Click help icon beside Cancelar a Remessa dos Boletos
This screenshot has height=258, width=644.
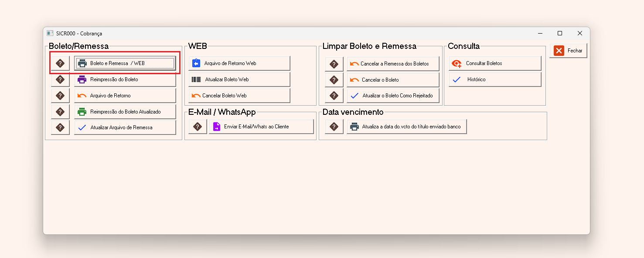tap(334, 64)
